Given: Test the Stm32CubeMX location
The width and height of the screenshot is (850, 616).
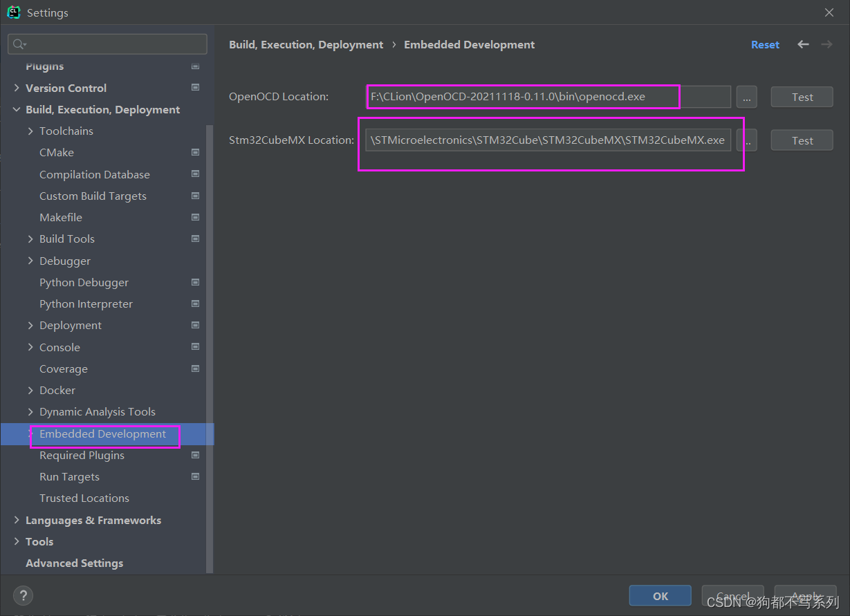Looking at the screenshot, I should [802, 140].
